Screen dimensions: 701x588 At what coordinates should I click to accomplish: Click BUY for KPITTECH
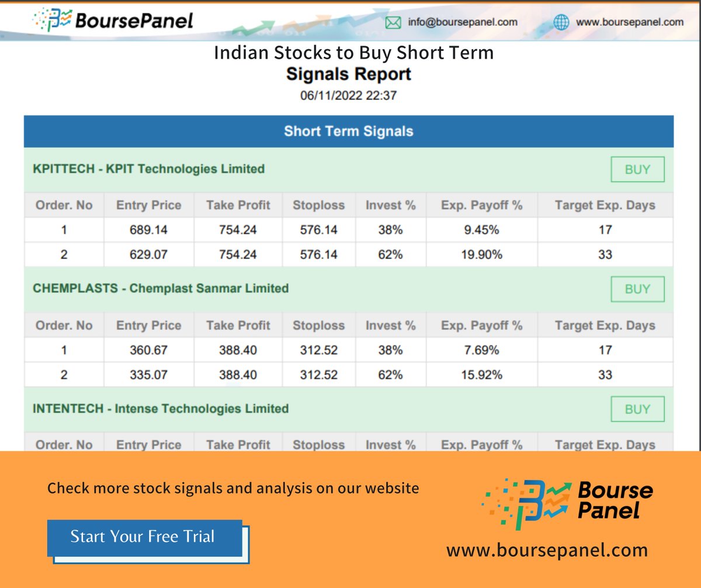click(x=637, y=170)
